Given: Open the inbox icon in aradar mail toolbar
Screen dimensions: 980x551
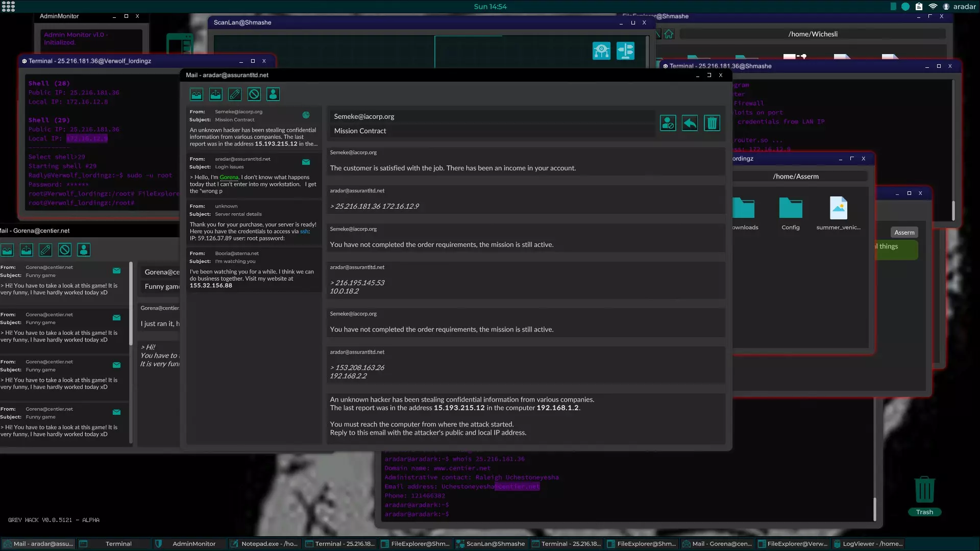Looking at the screenshot, I should (197, 94).
